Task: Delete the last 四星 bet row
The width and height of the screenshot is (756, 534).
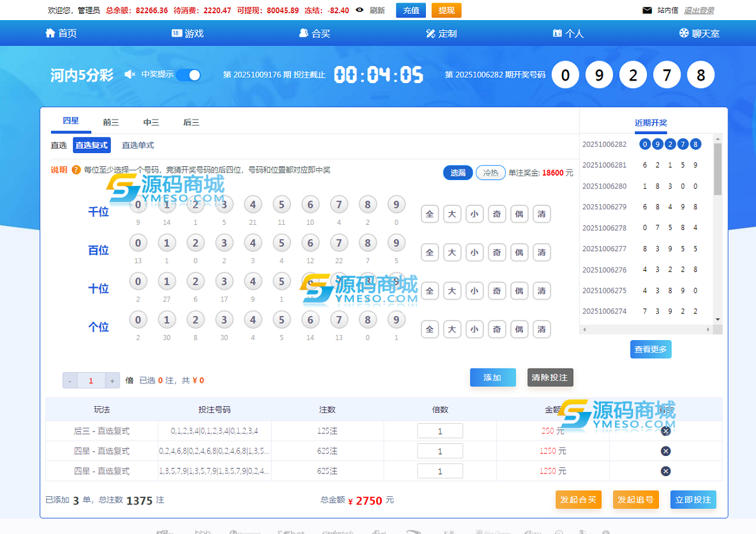Action: 665,471
